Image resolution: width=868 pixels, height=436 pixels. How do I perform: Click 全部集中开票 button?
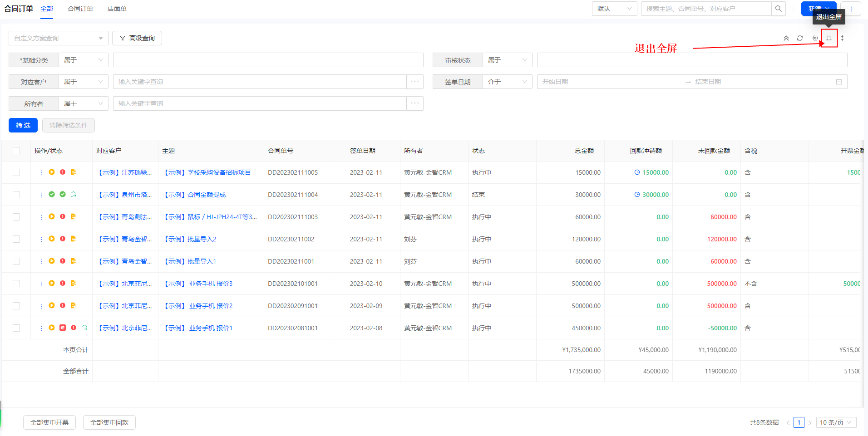pyautogui.click(x=49, y=422)
